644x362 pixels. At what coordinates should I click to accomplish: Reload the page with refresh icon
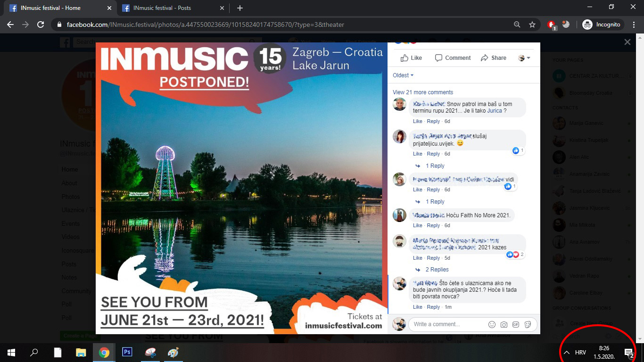tap(41, 25)
